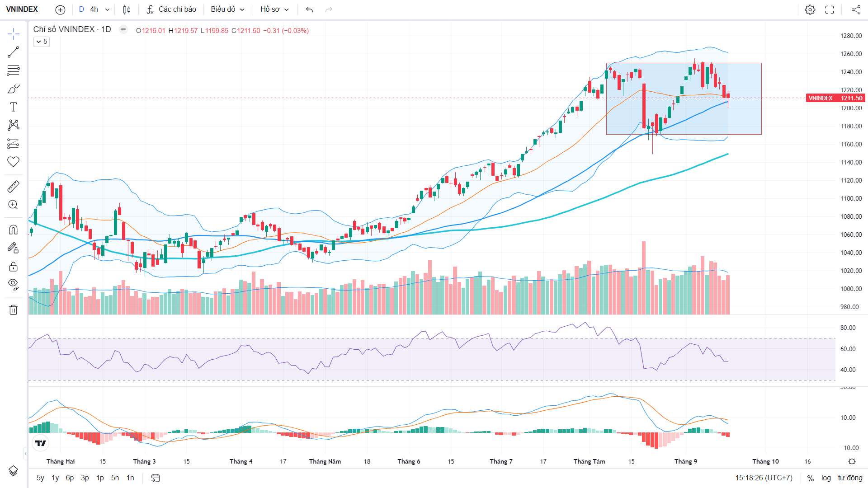Set date range to 1y
This screenshot has width=868, height=488.
click(55, 478)
